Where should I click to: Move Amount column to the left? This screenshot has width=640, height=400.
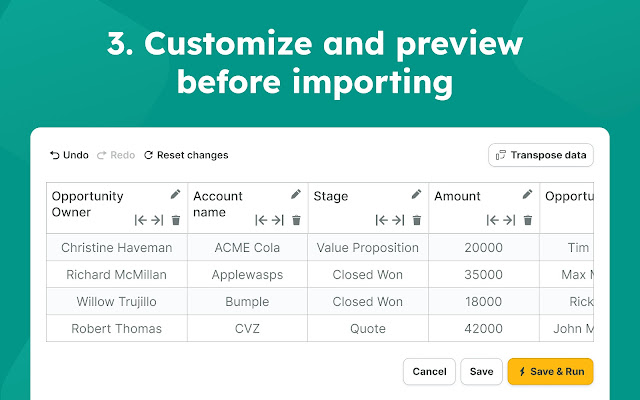click(493, 220)
